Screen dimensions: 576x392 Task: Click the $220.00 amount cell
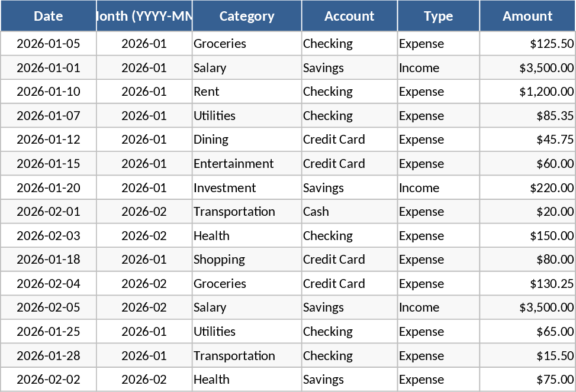click(x=527, y=188)
